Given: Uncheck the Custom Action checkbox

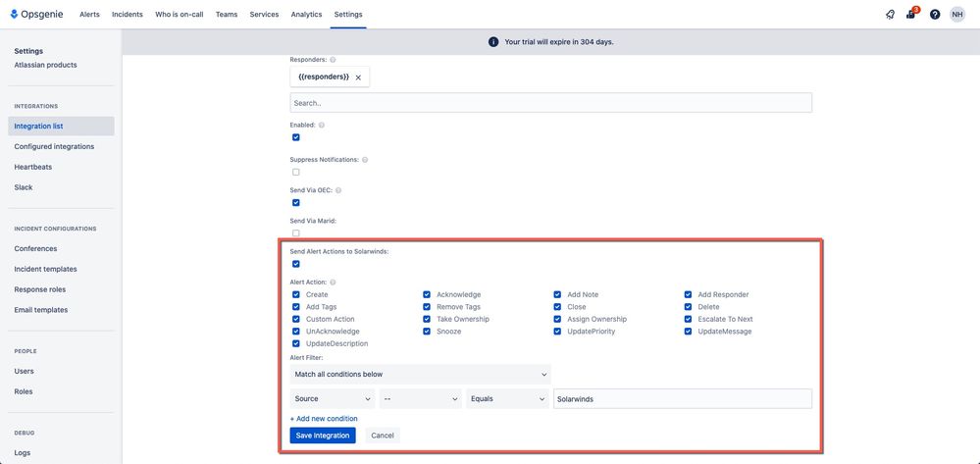Looking at the screenshot, I should 295,319.
